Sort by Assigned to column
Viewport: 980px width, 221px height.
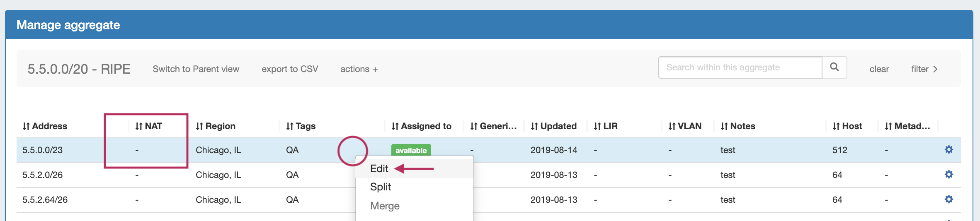[x=421, y=126]
